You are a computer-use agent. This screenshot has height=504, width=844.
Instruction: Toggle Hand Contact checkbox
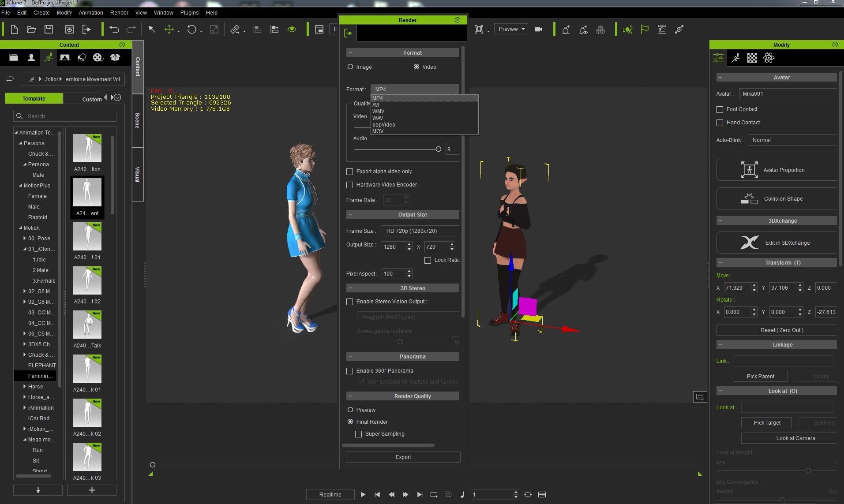tap(720, 123)
